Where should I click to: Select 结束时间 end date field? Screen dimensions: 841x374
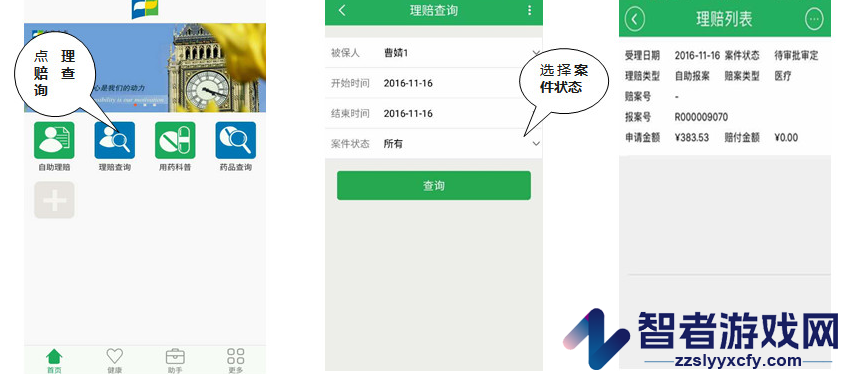pos(434,114)
